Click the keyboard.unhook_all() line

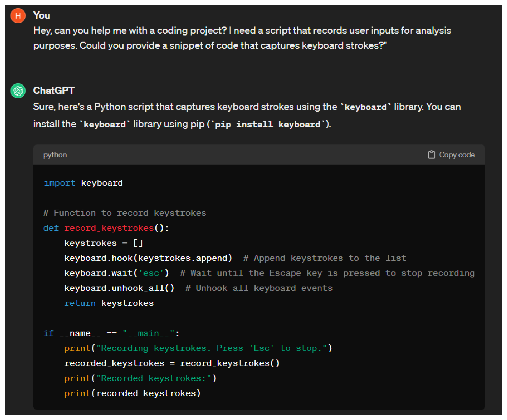(119, 288)
